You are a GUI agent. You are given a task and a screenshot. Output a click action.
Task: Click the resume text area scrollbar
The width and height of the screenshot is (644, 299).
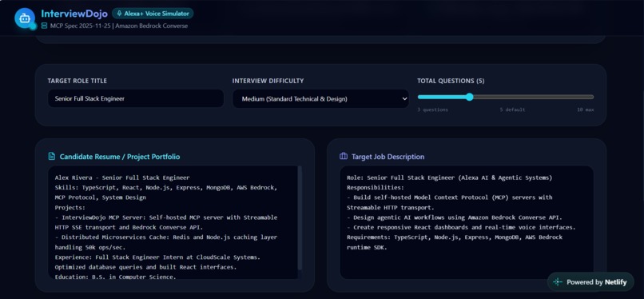click(x=300, y=217)
